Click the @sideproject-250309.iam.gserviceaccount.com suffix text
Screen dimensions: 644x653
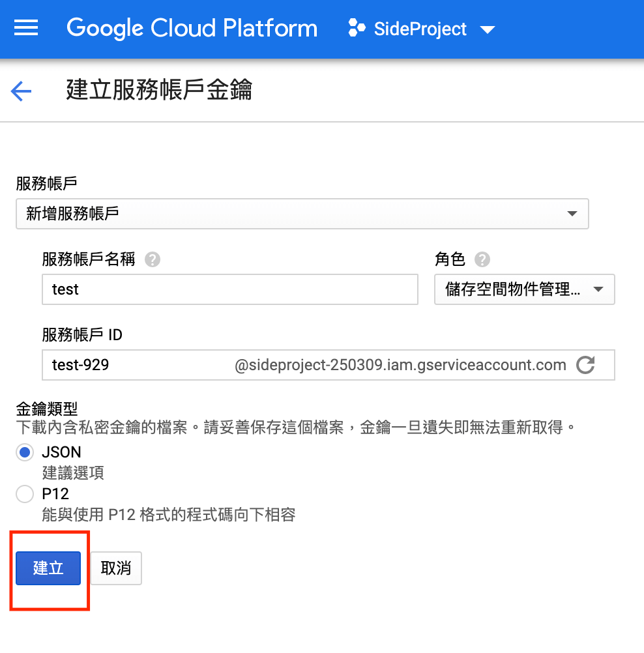pyautogui.click(x=400, y=365)
